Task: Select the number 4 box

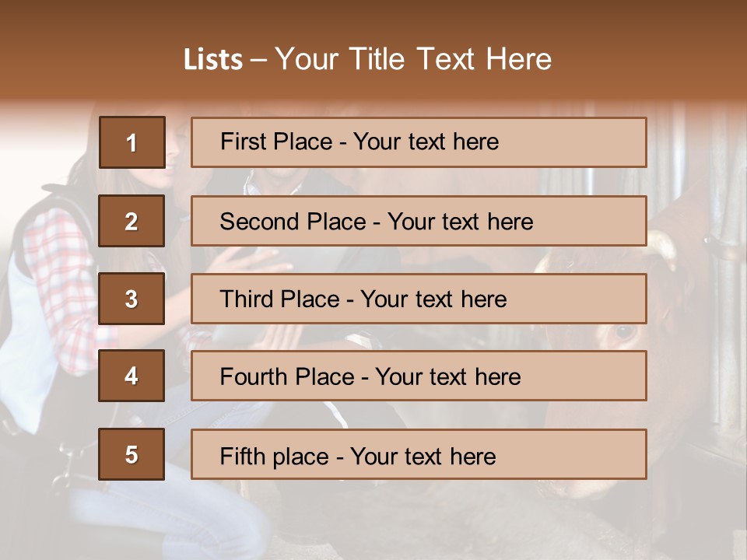Action: 132,376
